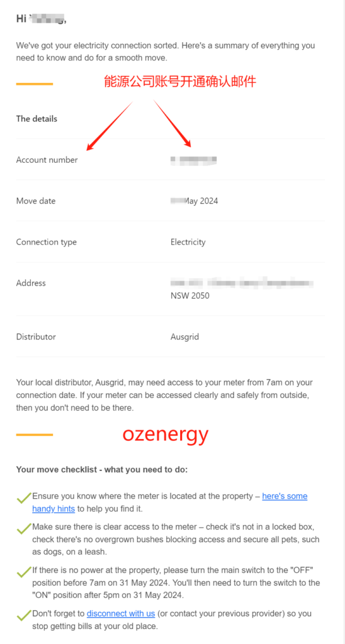Screen dimensions: 345x644
Task: Click the Electricity connection type value
Action: pos(188,242)
